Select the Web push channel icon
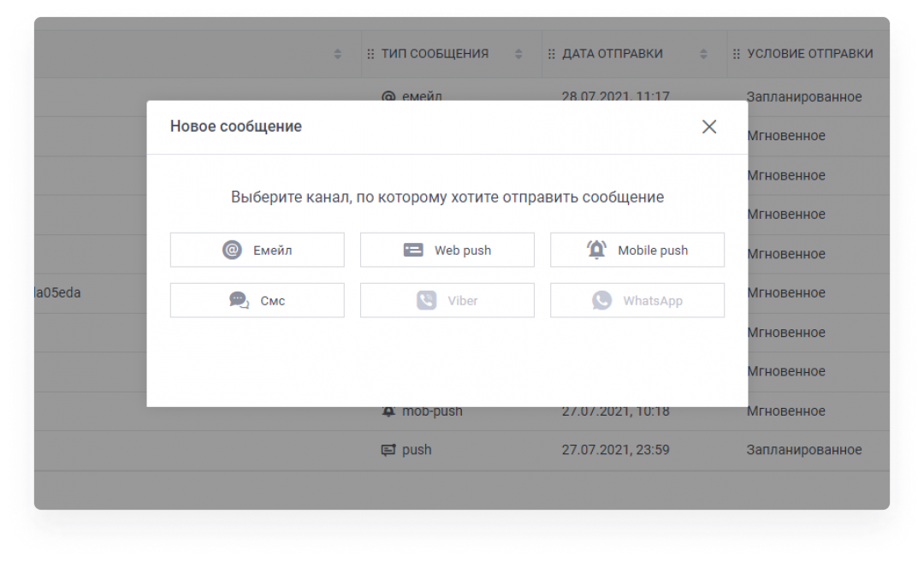The image size is (924, 561). [x=413, y=251]
